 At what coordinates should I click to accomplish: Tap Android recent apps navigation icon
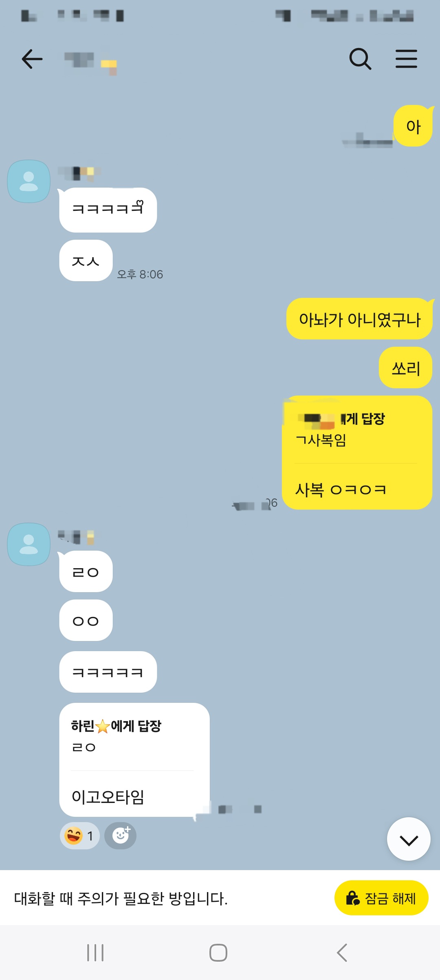click(x=95, y=953)
